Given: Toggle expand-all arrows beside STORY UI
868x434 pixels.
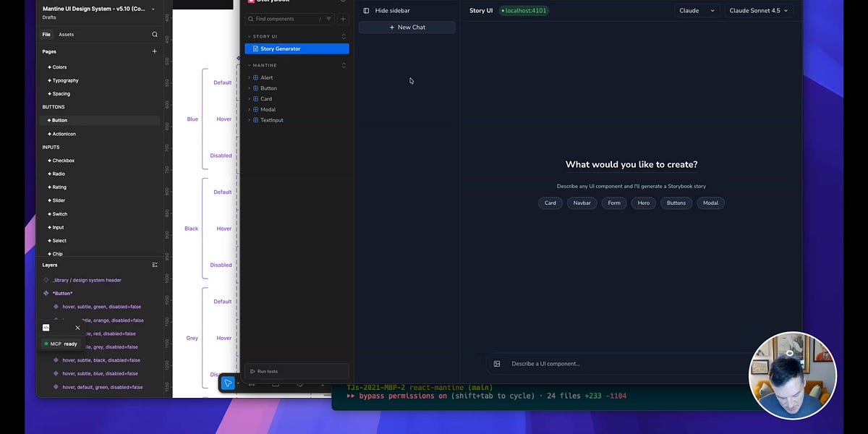Looking at the screenshot, I should click(344, 36).
